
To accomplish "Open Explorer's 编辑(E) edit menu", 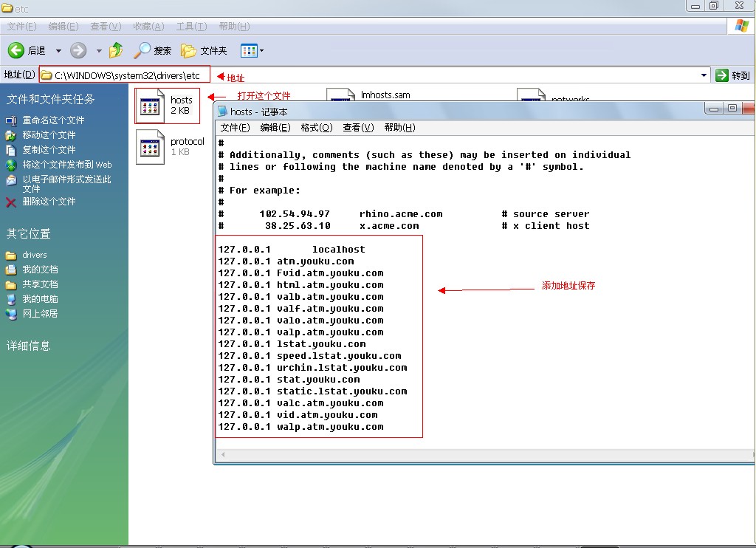I will [63, 26].
